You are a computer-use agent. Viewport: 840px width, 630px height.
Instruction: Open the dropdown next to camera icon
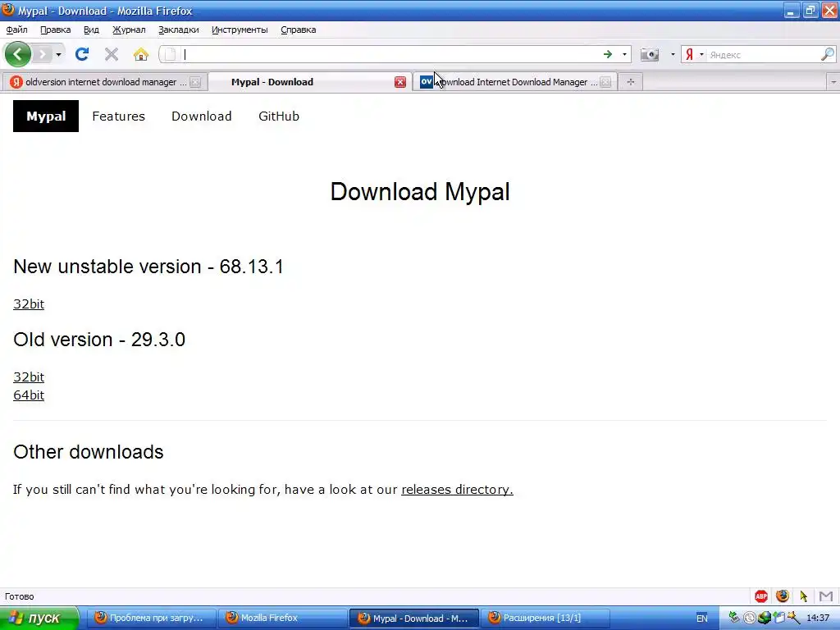click(673, 55)
